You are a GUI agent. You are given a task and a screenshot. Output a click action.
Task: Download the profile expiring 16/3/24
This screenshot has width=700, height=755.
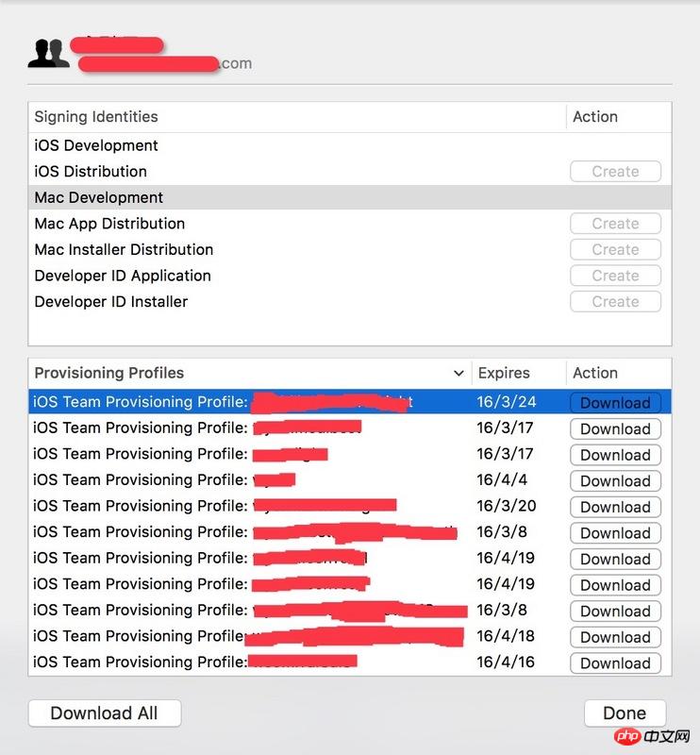pos(615,403)
